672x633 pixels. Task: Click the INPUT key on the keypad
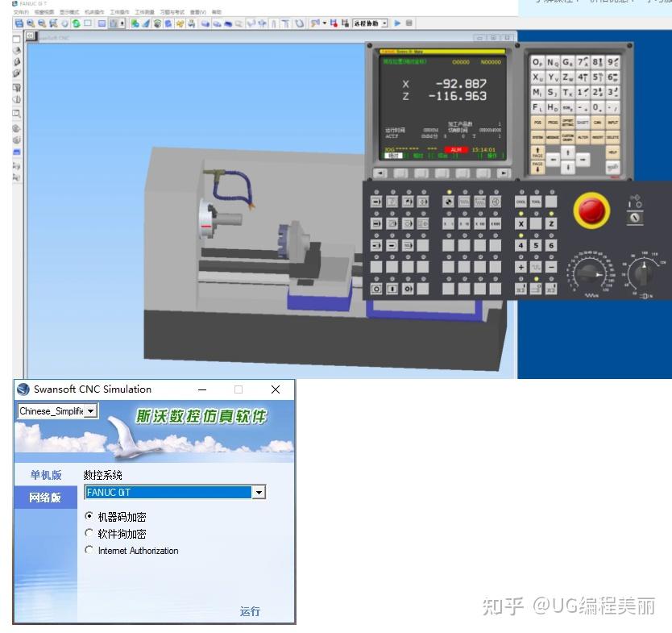pos(613,123)
